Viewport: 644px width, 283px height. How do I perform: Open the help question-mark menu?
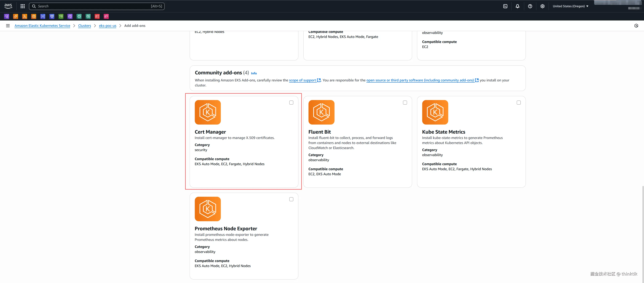click(530, 6)
